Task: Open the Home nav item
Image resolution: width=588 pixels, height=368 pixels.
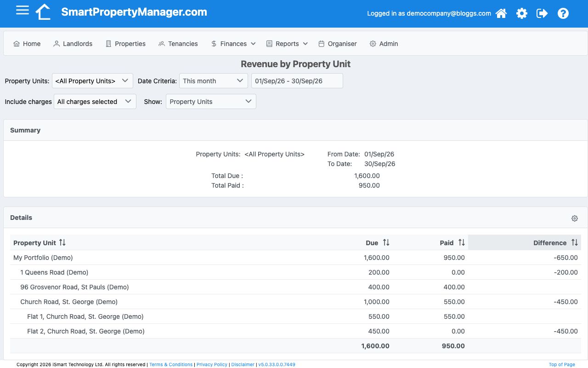Action: (27, 44)
